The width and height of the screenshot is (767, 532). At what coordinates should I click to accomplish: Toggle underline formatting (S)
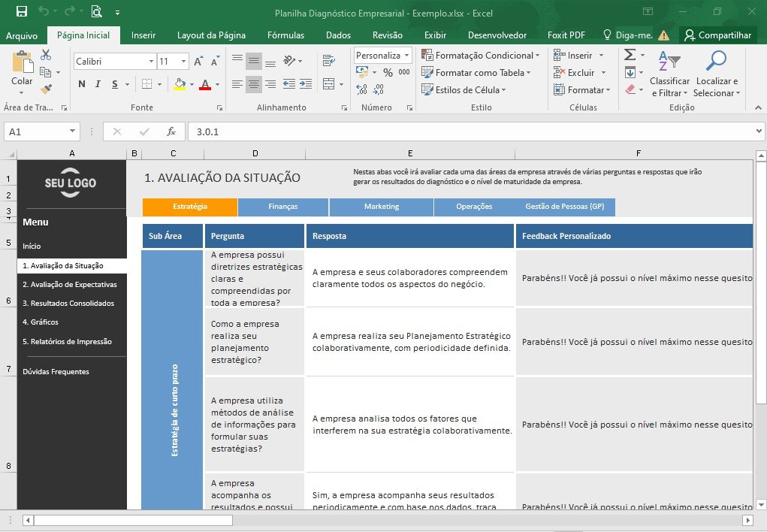114,84
